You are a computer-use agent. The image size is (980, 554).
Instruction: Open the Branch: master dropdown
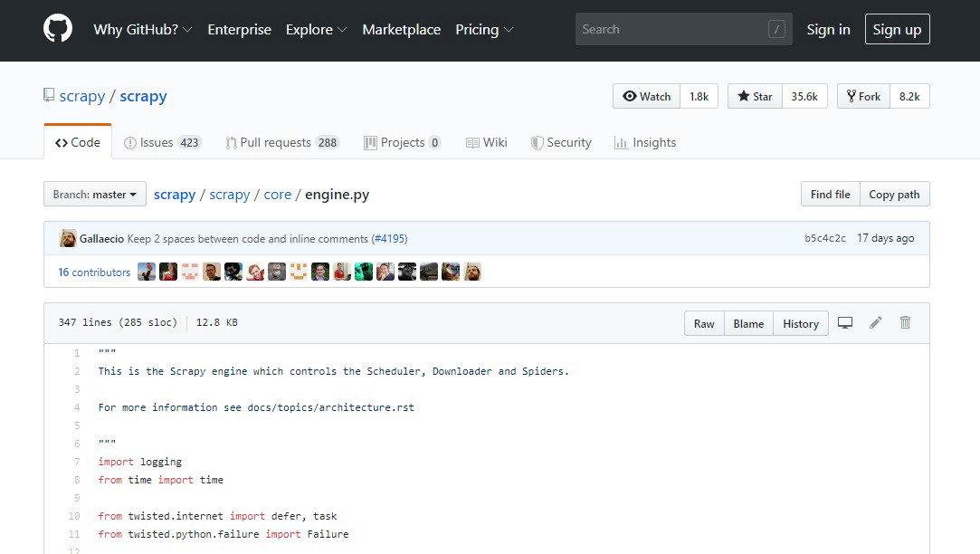[x=95, y=194]
